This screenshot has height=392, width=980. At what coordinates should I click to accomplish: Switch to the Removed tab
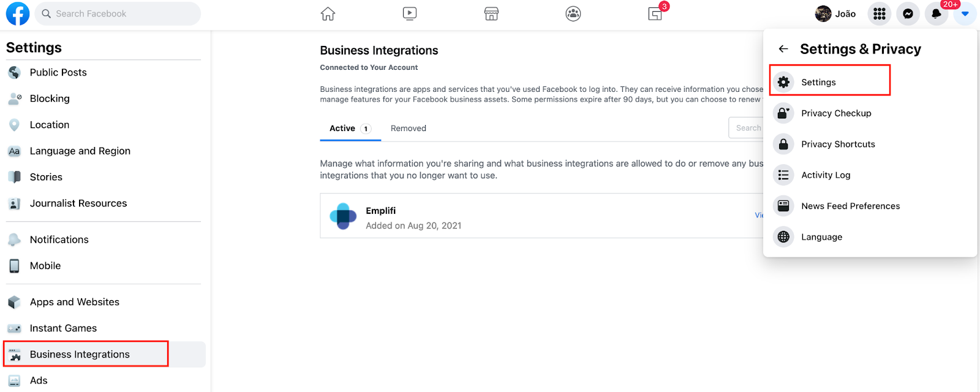[x=409, y=128]
